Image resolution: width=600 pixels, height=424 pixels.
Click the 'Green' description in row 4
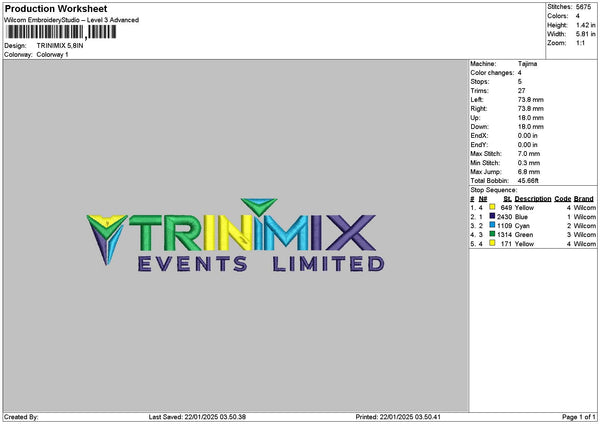pos(524,235)
